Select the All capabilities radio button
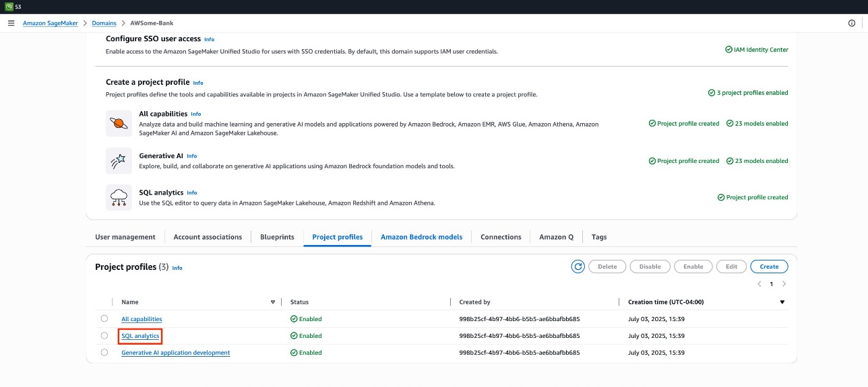This screenshot has height=387, width=868. tap(104, 318)
